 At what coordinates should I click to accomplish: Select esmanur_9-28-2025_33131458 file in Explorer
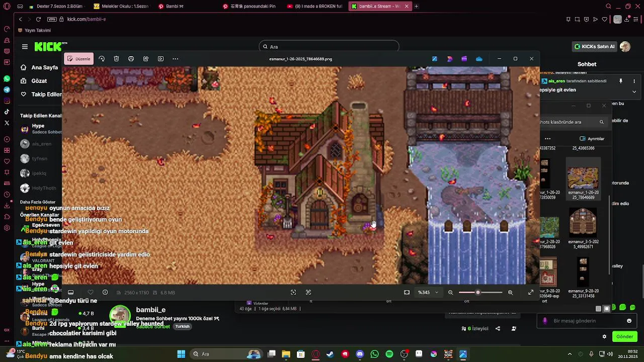[583, 277]
